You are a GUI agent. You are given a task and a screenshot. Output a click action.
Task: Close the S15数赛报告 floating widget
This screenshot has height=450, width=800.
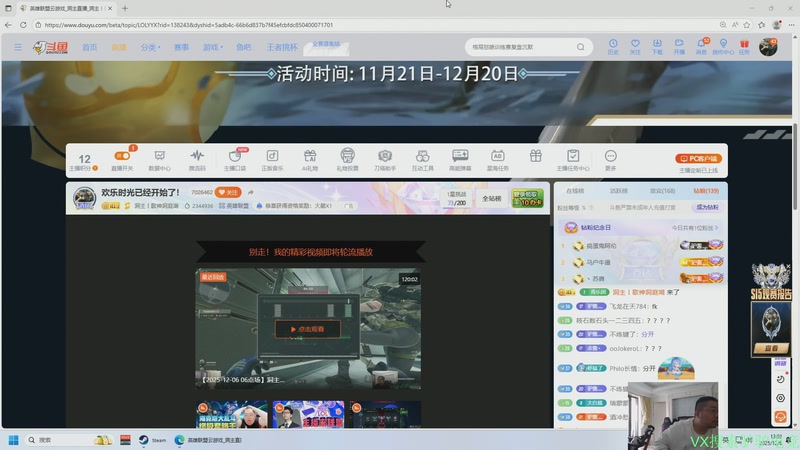pos(788,266)
